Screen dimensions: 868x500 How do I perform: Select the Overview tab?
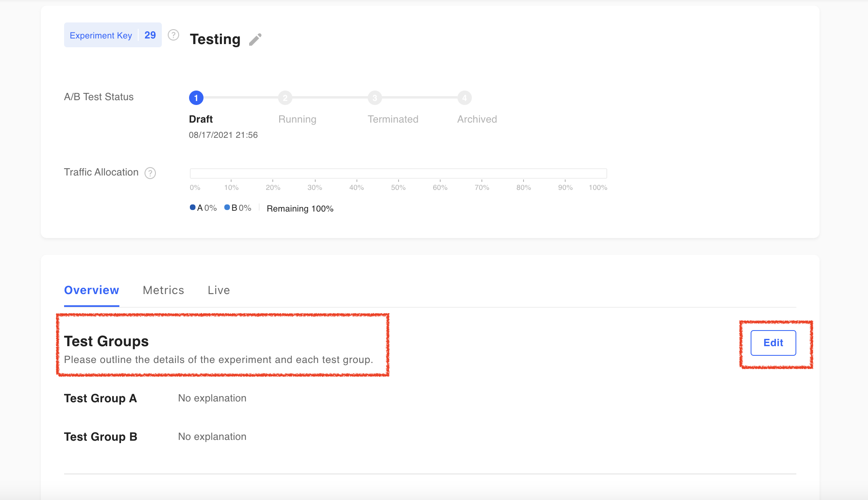[x=91, y=290]
